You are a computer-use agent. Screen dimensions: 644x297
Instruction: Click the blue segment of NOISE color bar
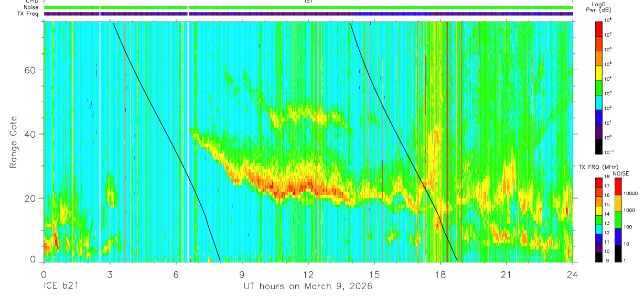click(x=617, y=236)
